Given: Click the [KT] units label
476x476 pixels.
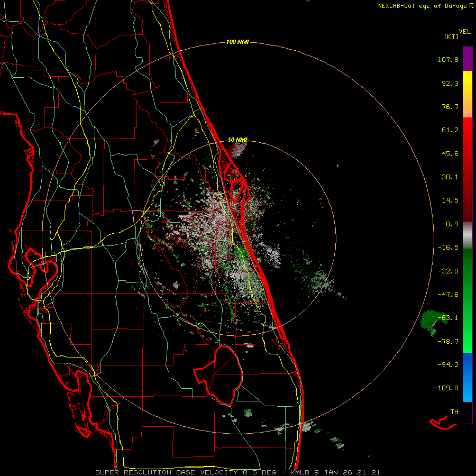Looking at the screenshot, I should pos(451,36).
